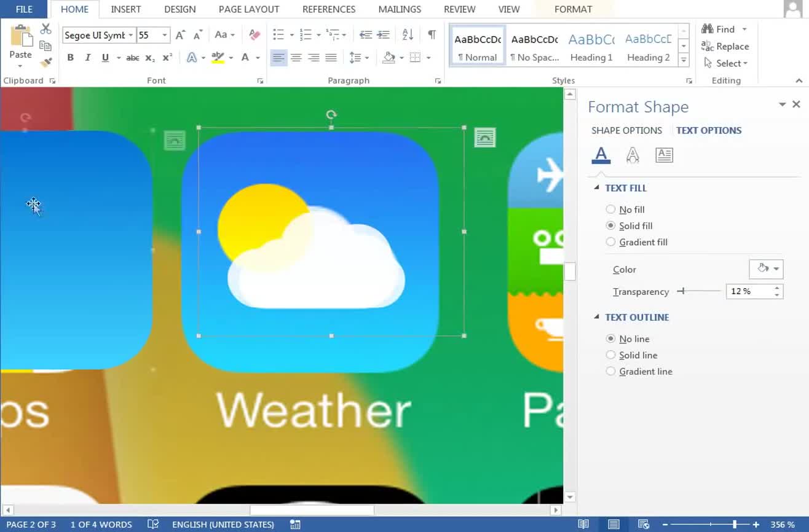The height and width of the screenshot is (532, 809).
Task: Center align paragraph text
Action: [296, 58]
